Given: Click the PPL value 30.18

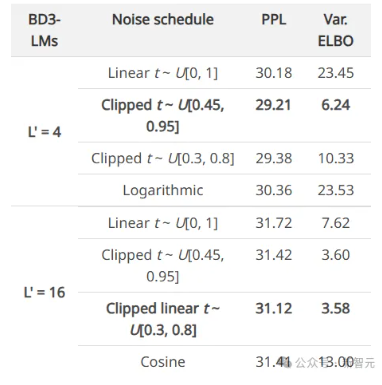Looking at the screenshot, I should (274, 73).
